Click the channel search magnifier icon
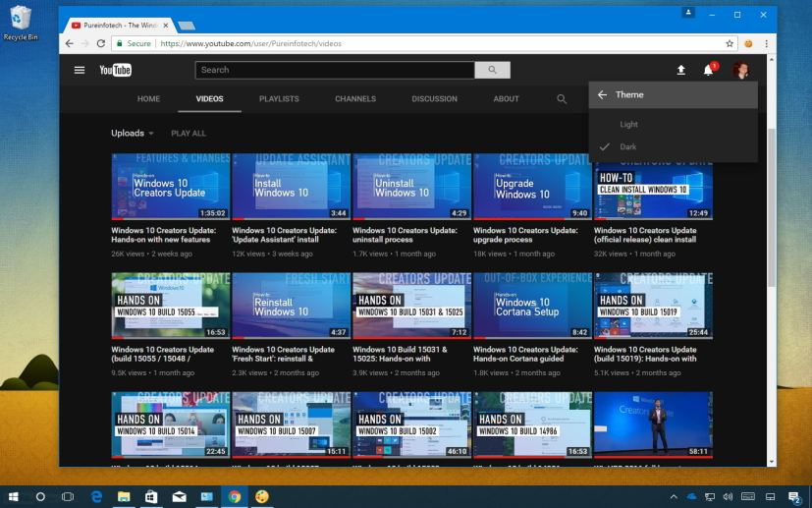Viewport: 812px width, 508px height. click(x=562, y=98)
